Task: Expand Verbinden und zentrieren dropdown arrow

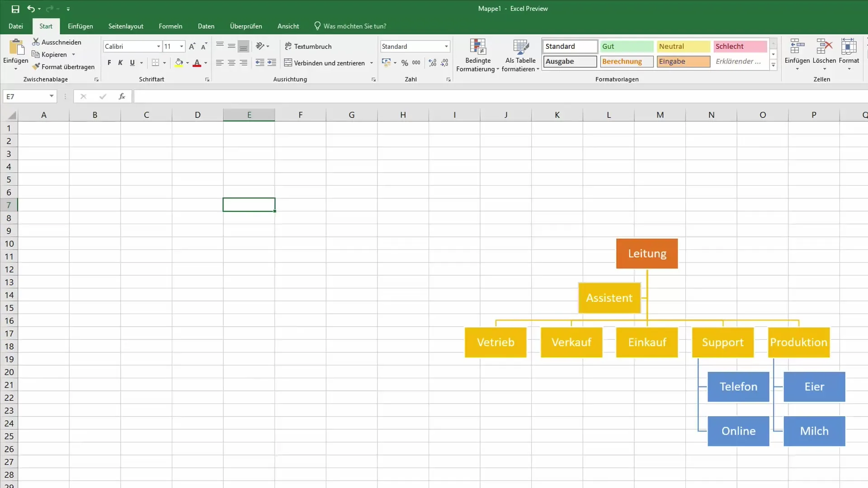Action: coord(372,63)
